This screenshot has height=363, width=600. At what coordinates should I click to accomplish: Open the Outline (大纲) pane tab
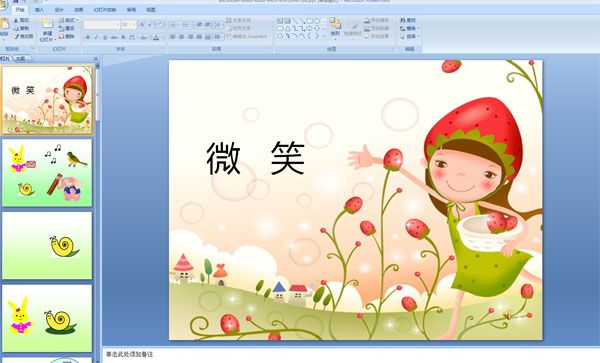[x=21, y=59]
